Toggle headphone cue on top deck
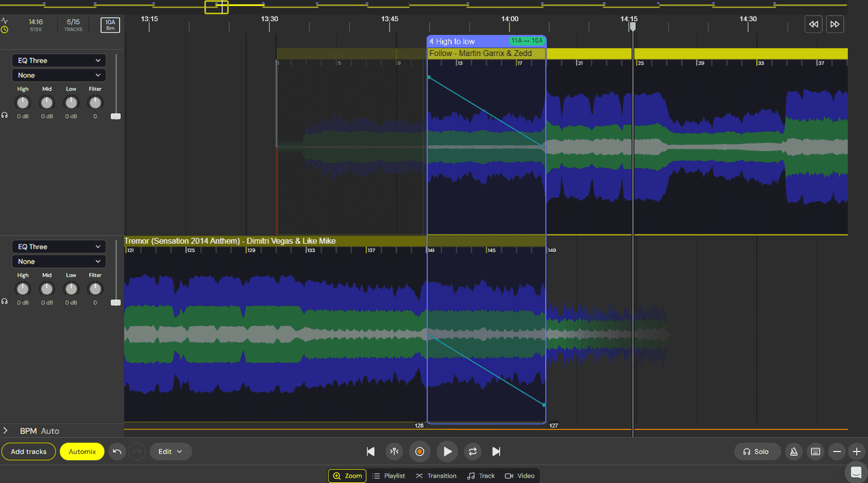Image resolution: width=868 pixels, height=483 pixels. click(x=4, y=115)
